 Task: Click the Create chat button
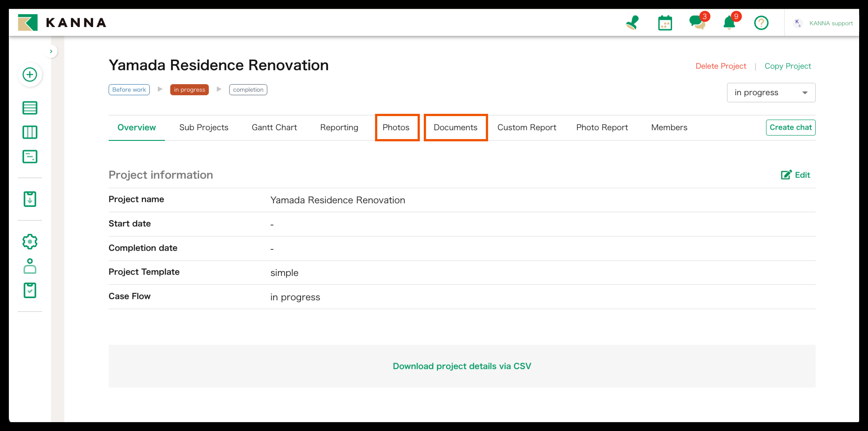pos(790,128)
